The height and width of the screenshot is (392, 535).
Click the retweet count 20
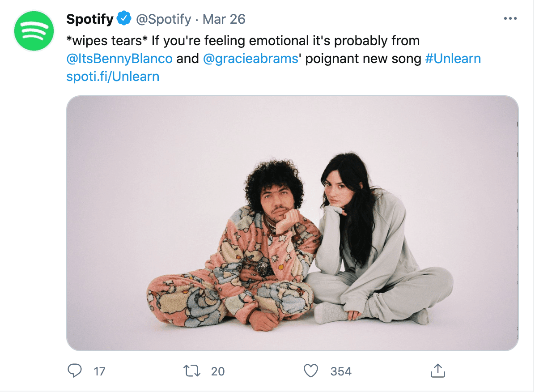pyautogui.click(x=218, y=371)
